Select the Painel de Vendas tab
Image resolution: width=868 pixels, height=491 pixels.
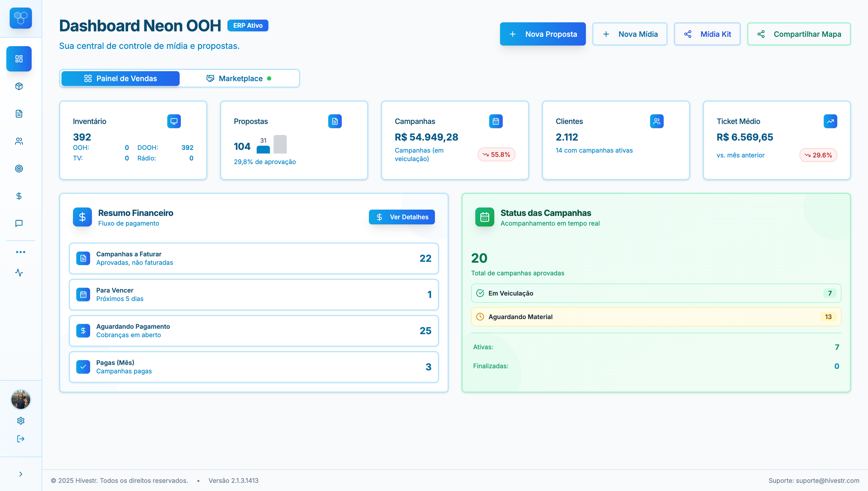[120, 78]
